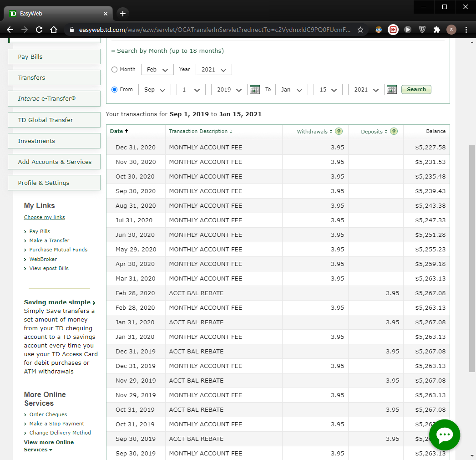Screen dimensions: 476x460
Task: Open Transfers in the sidebar menu
Action: tap(54, 77)
